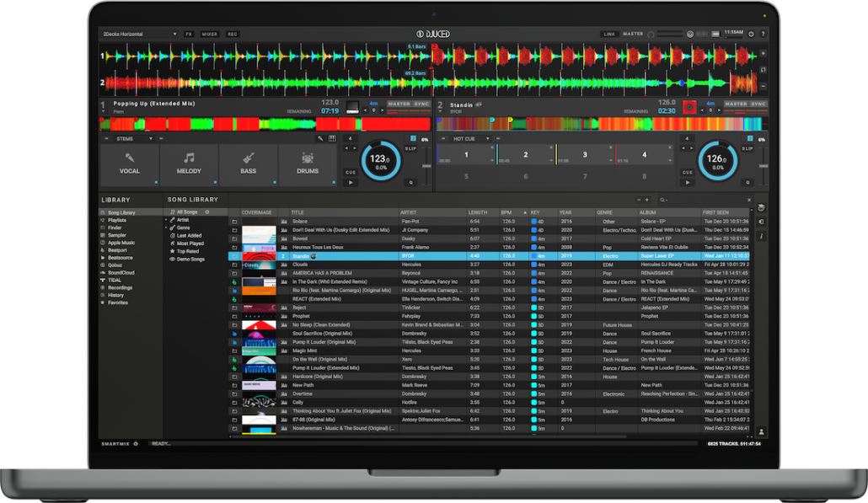This screenshot has width=868, height=503.
Task: Trigger the VOCAL stem pad
Action: 130,164
